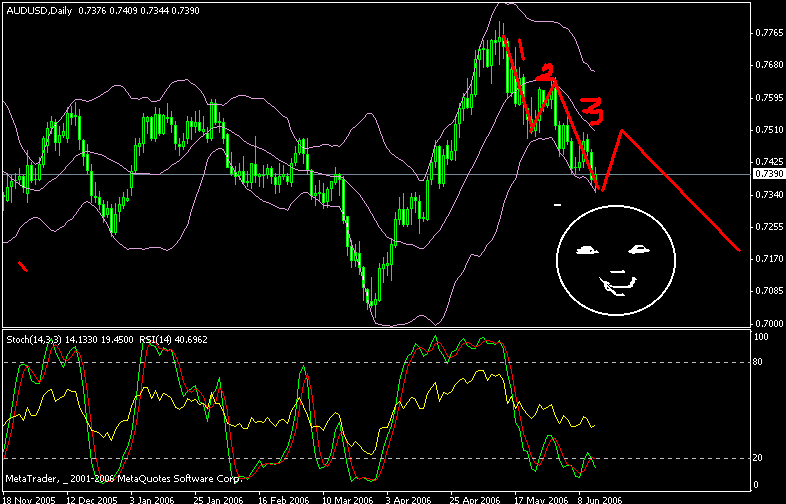Click the 0.7765 price axis label
The height and width of the screenshot is (504, 786).
(769, 33)
